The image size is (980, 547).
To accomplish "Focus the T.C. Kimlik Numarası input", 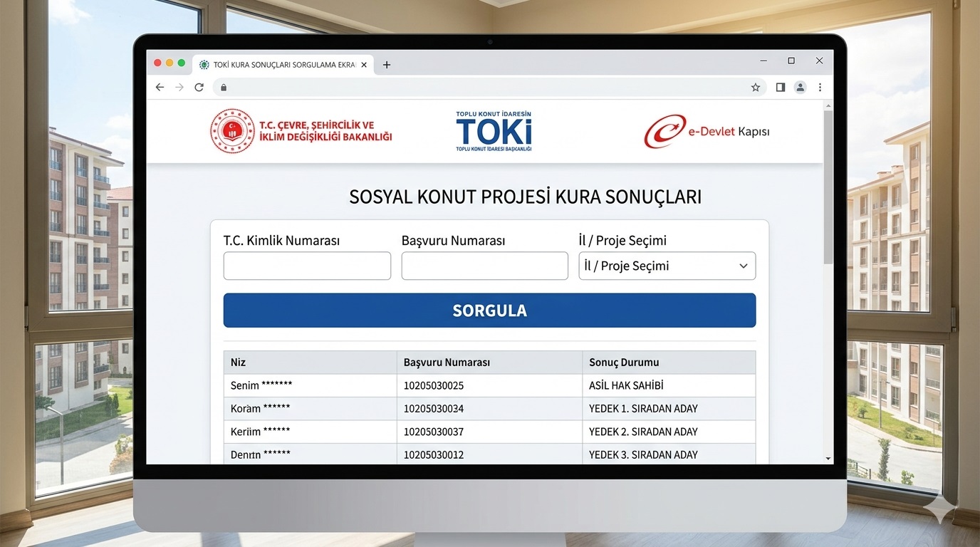I will pyautogui.click(x=307, y=266).
